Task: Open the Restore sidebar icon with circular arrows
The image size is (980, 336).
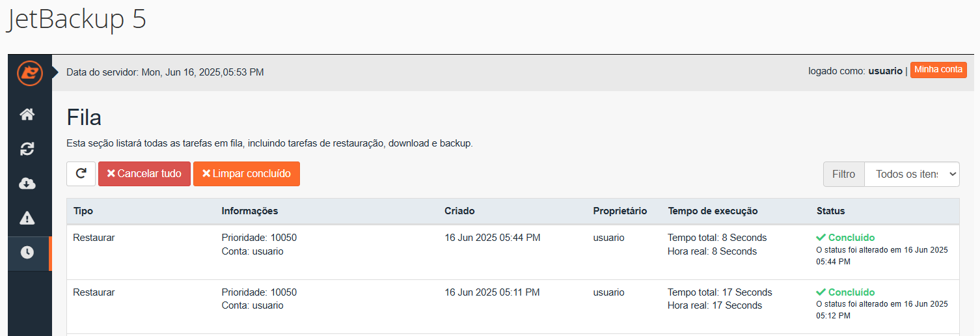Action: coord(27,149)
